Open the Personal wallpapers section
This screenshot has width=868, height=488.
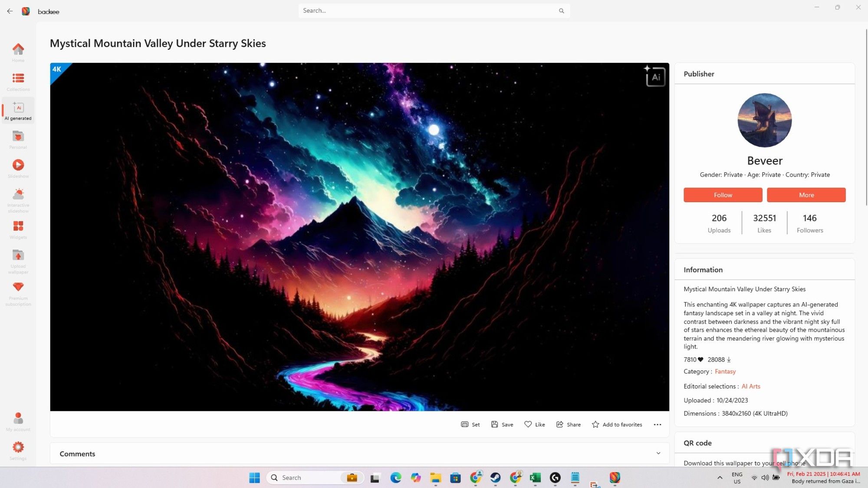point(18,140)
